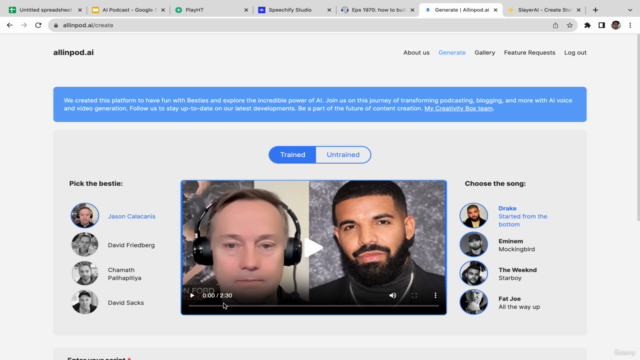Click the David Friedberg name label
Image resolution: width=640 pixels, height=360 pixels.
pyautogui.click(x=131, y=245)
